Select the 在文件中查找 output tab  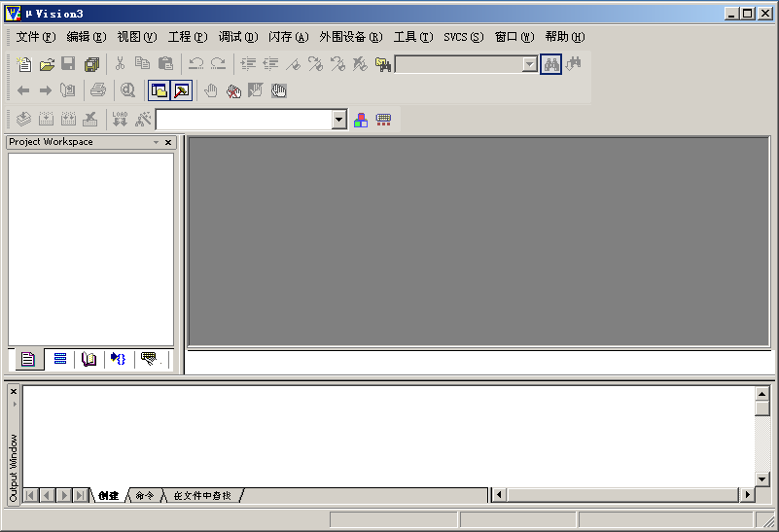pyautogui.click(x=202, y=495)
